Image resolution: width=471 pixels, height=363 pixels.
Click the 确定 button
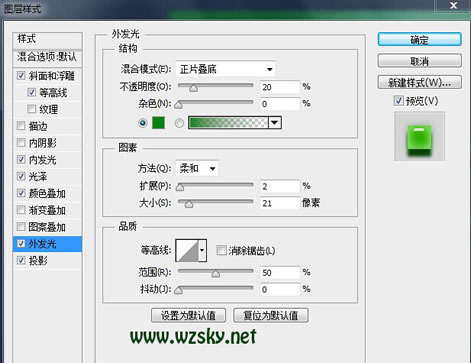419,40
